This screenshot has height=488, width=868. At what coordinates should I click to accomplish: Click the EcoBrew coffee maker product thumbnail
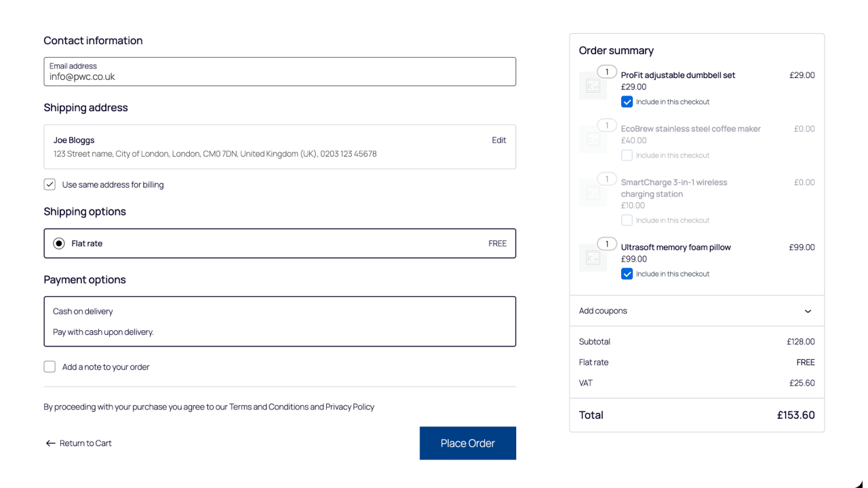593,139
